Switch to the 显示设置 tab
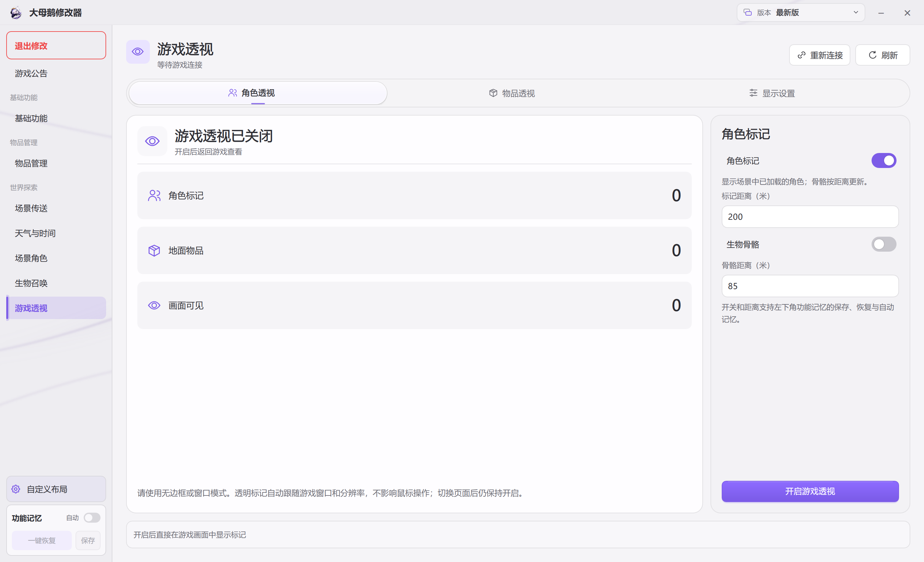924x562 pixels. (x=772, y=93)
